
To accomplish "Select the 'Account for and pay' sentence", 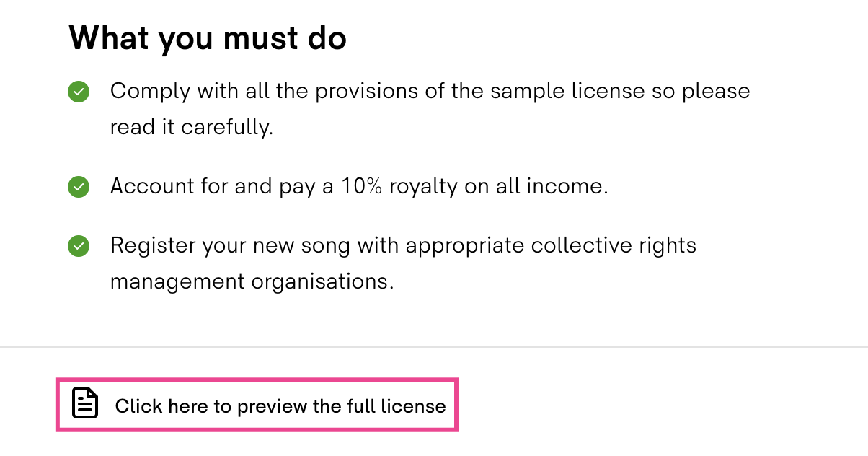I will coord(359,187).
